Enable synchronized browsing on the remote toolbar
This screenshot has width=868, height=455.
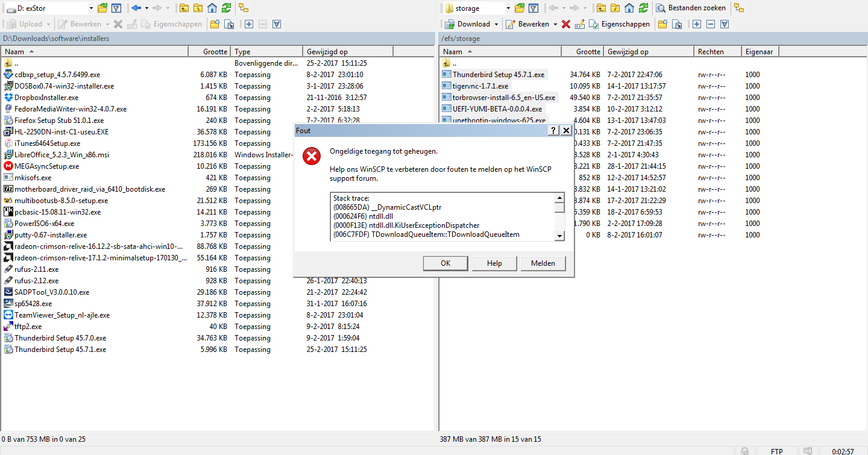[x=739, y=8]
